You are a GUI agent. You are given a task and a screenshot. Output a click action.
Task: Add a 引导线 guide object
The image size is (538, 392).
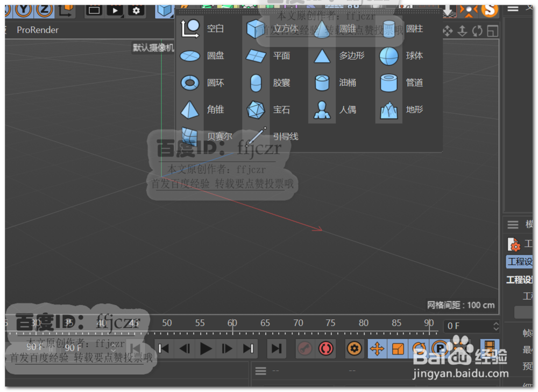(257, 136)
